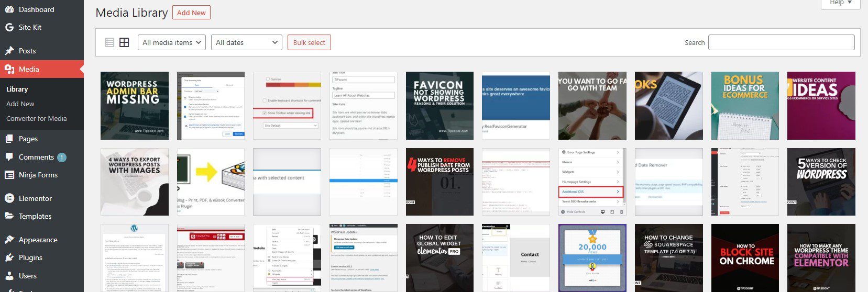Viewport: 868px width, 292px height.
Task: Open 4 Ways to Export WordPress Posts thumbnail
Action: [135, 182]
